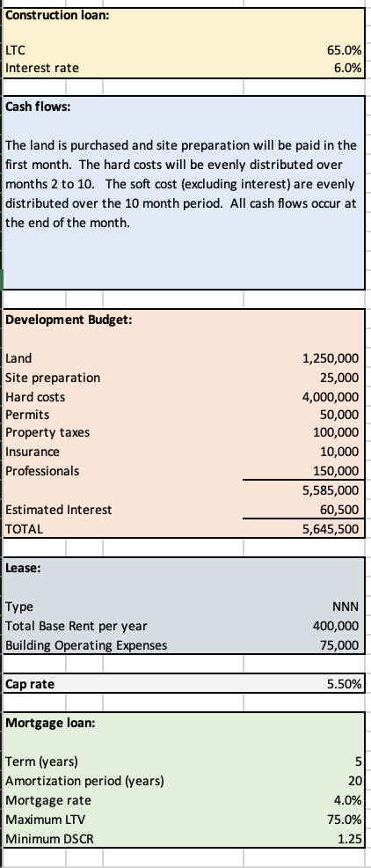The height and width of the screenshot is (868, 371).
Task: Click the 4,000,000 hard costs value
Action: click(331, 397)
